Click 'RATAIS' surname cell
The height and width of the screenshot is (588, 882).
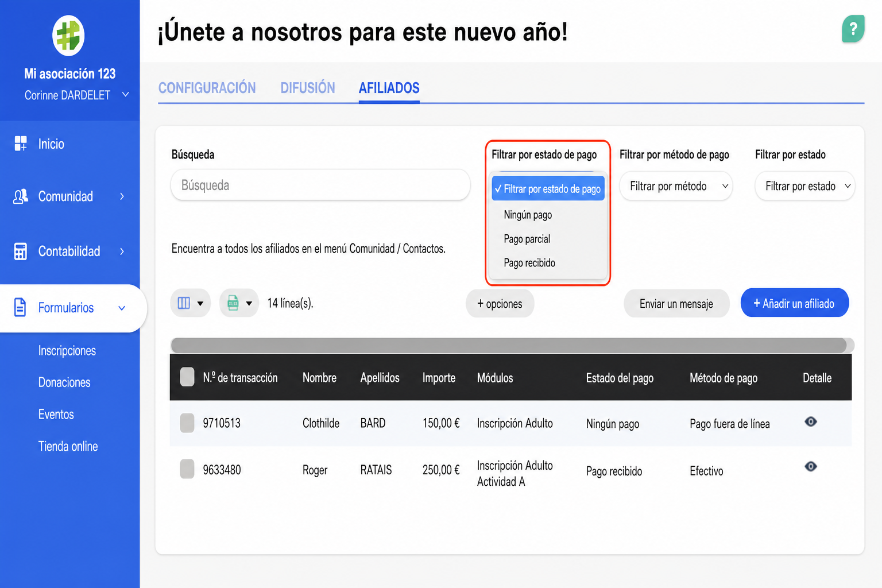[376, 470]
